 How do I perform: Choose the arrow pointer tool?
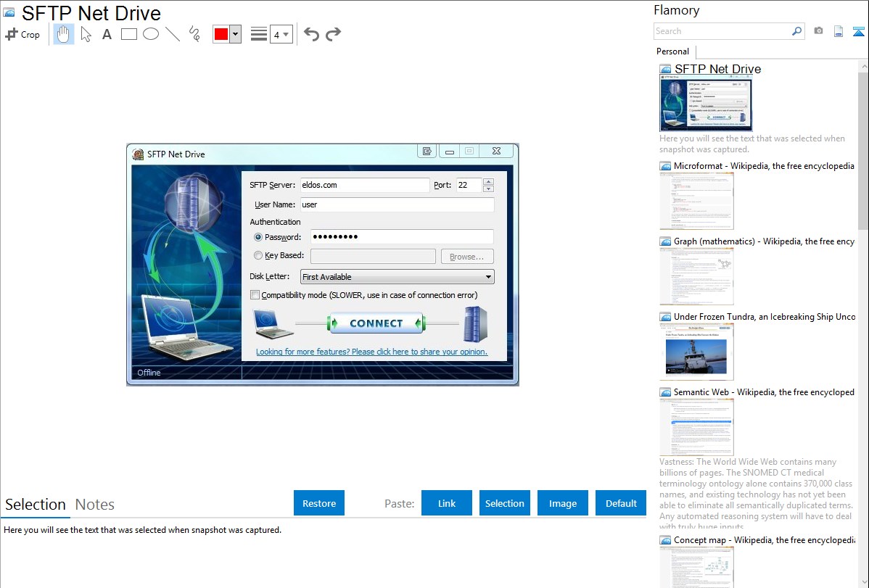(x=86, y=34)
